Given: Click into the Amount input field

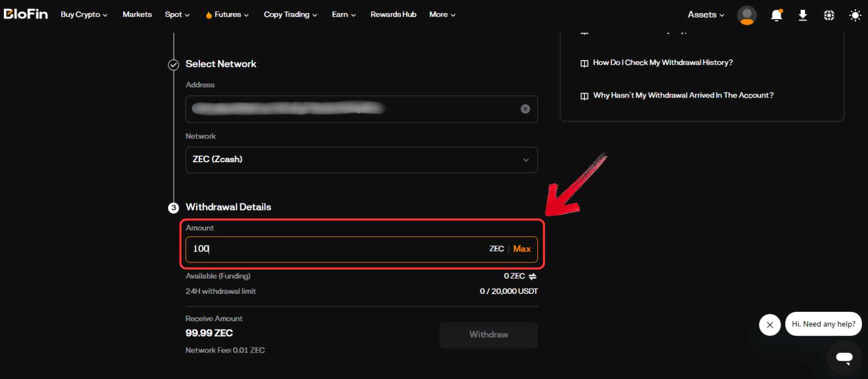Looking at the screenshot, I should pos(337,249).
